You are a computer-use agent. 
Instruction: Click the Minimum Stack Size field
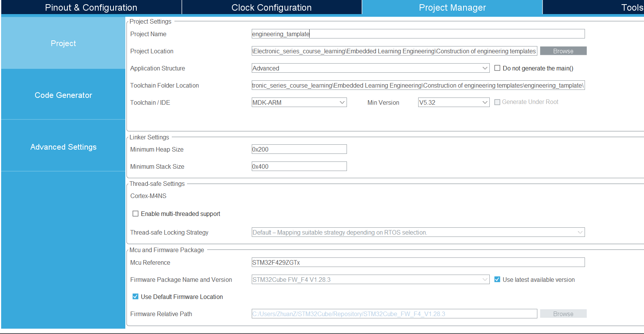(299, 166)
